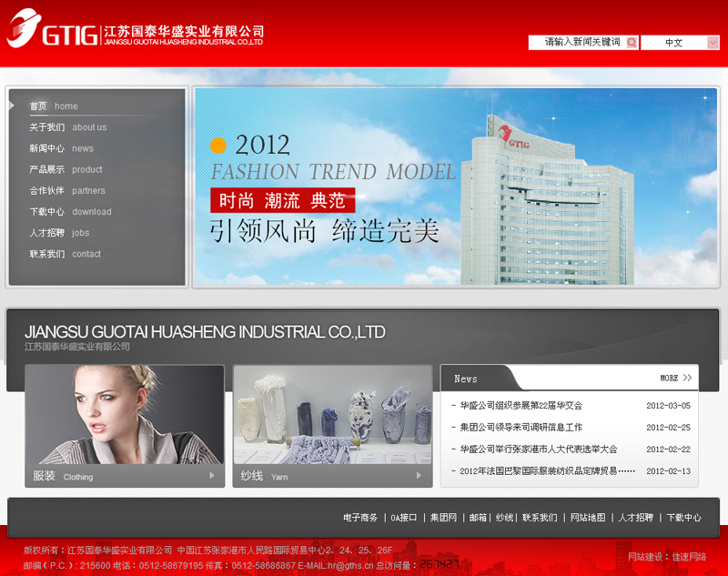Click the News panel heading

(466, 379)
